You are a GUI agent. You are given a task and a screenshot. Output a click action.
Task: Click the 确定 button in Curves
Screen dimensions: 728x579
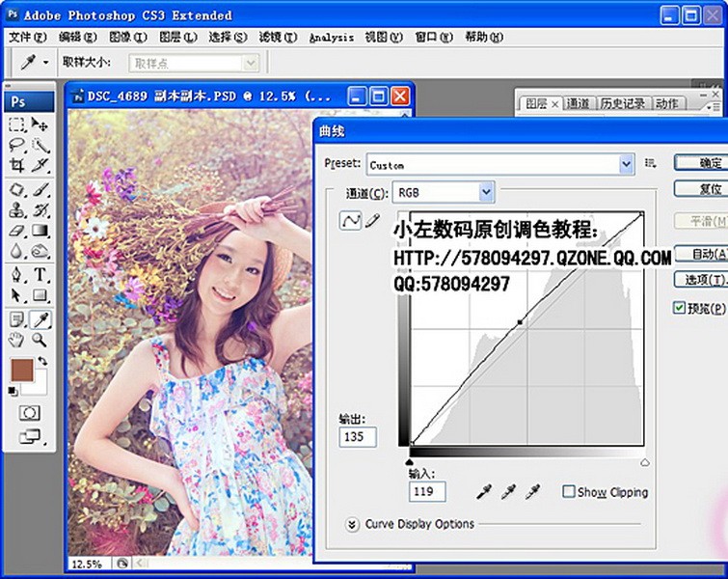(x=701, y=163)
